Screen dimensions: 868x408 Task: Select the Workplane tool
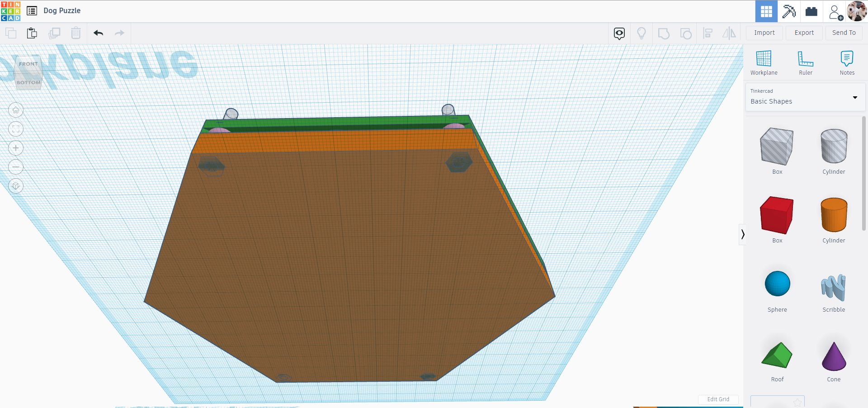click(764, 63)
